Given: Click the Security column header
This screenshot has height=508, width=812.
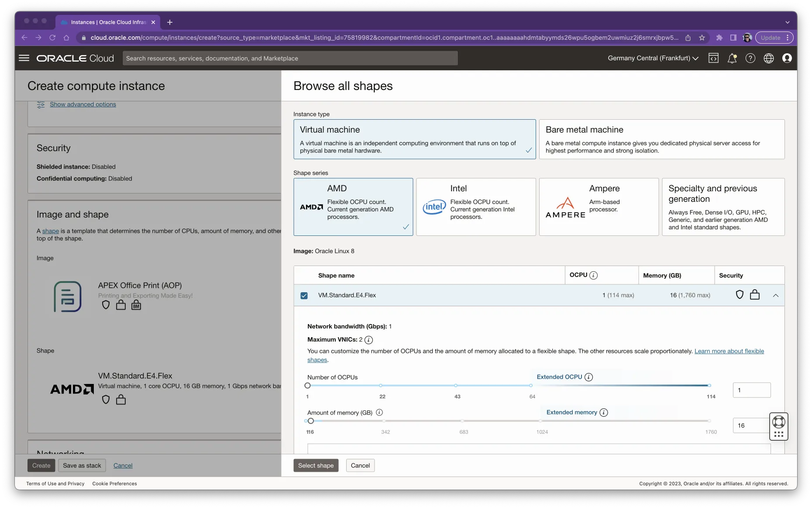Looking at the screenshot, I should pyautogui.click(x=731, y=275).
